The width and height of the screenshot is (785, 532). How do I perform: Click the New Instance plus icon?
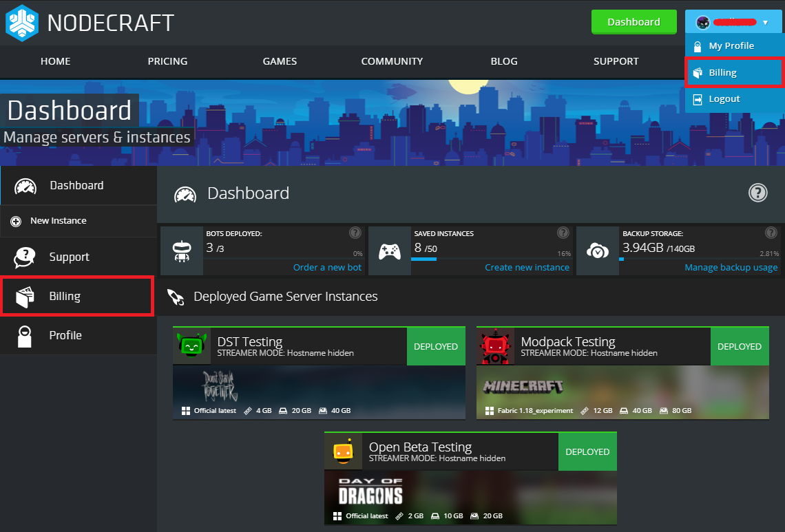16,221
